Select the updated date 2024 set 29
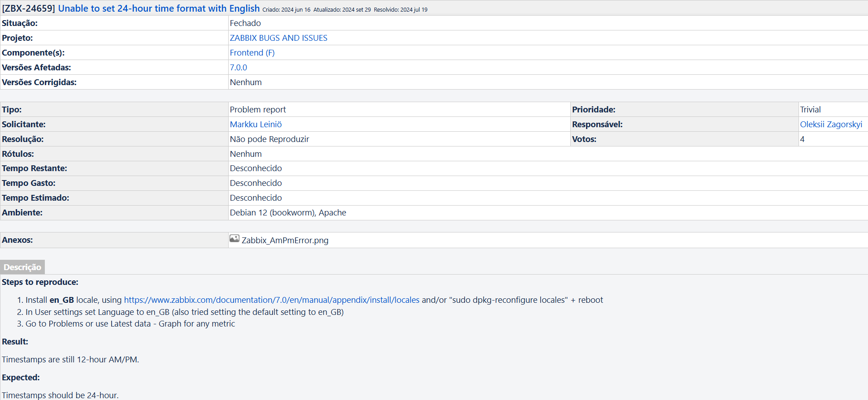The height and width of the screenshot is (400, 868). [x=356, y=10]
